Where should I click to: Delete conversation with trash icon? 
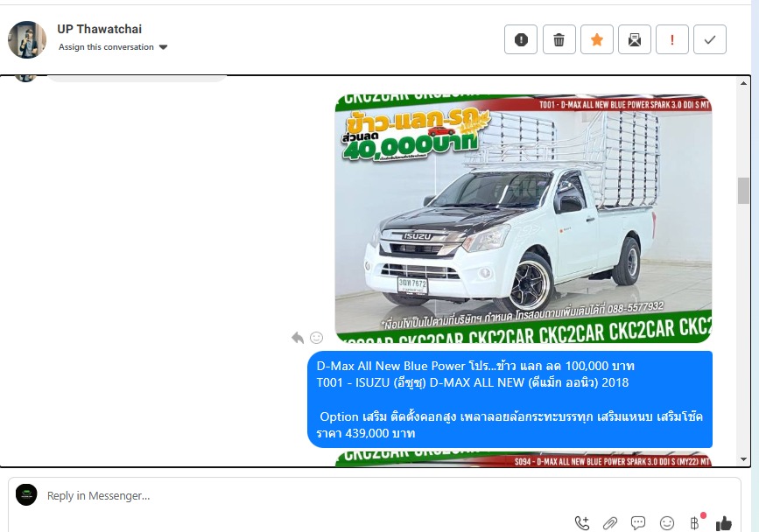(559, 39)
